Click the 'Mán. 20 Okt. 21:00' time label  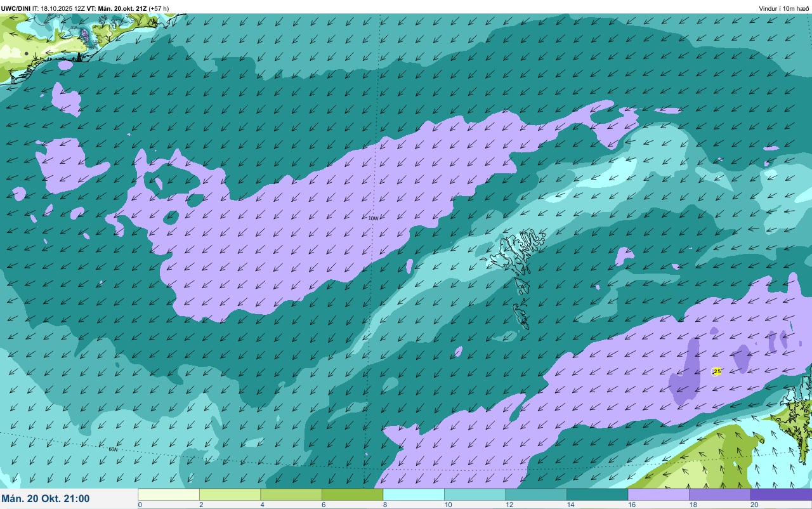(46, 499)
